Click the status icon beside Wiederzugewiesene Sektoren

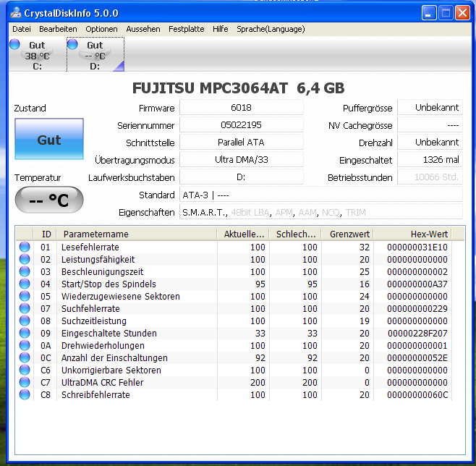pos(25,297)
